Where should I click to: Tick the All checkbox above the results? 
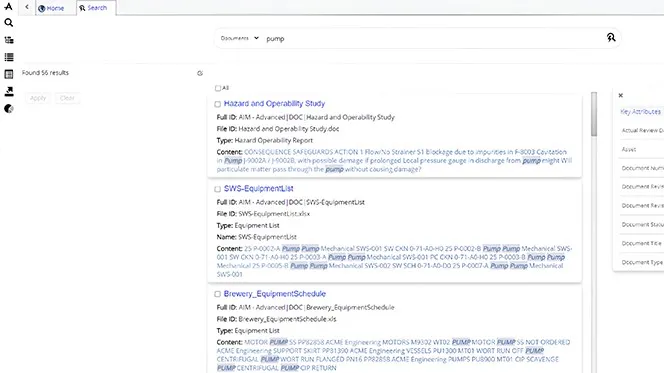click(x=218, y=88)
